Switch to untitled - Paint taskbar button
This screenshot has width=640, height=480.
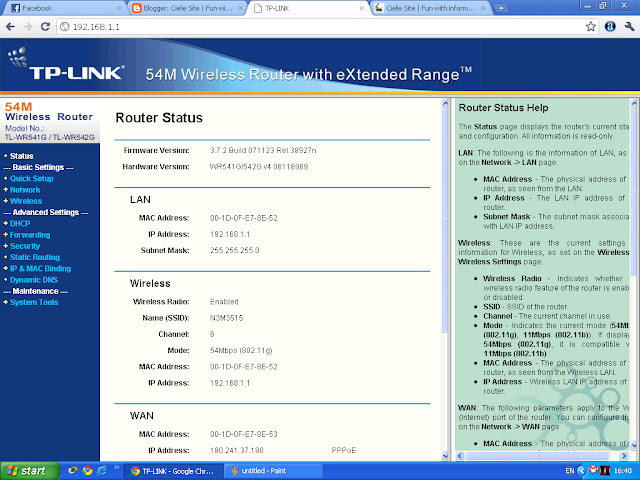[273, 471]
